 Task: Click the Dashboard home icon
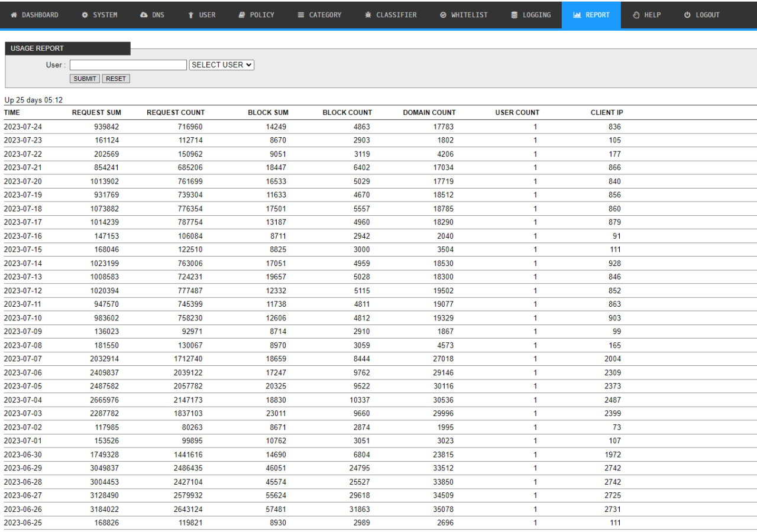14,15
